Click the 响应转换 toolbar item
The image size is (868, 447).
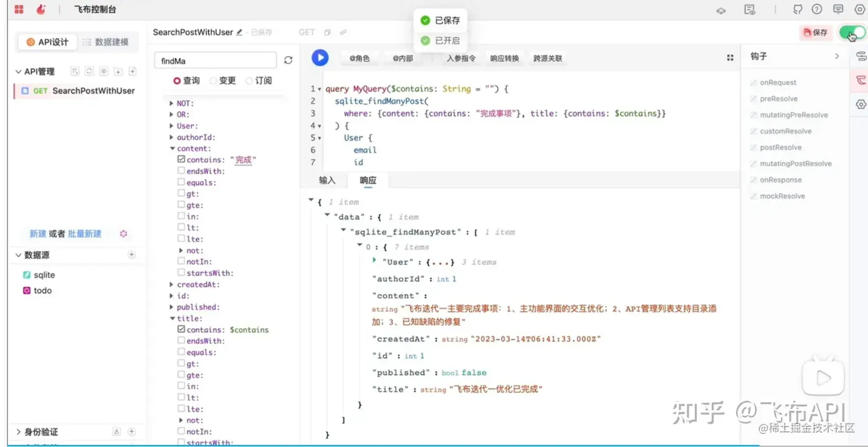pyautogui.click(x=504, y=59)
